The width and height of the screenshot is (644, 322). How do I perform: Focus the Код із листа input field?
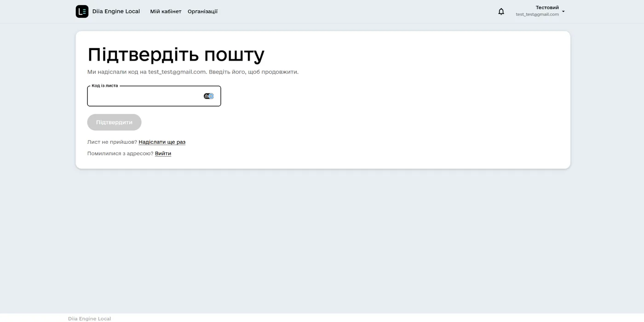[154, 96]
